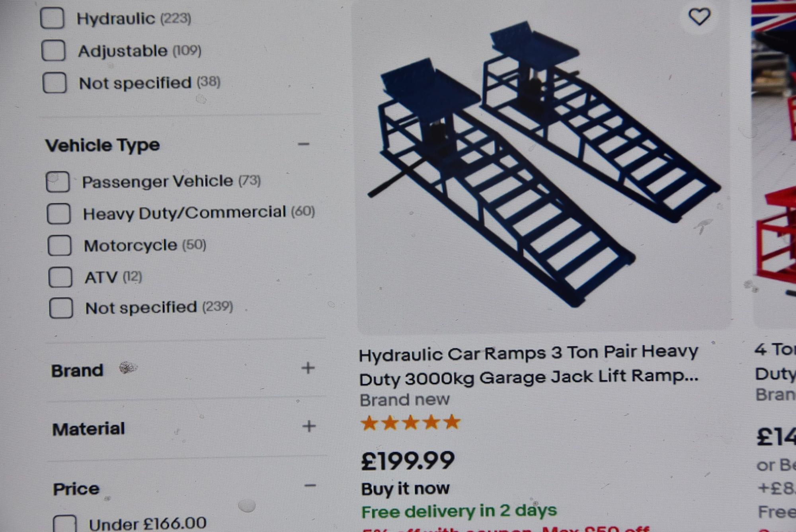The image size is (796, 532).
Task: Check the Motorcycle vehicle type
Action: click(60, 245)
